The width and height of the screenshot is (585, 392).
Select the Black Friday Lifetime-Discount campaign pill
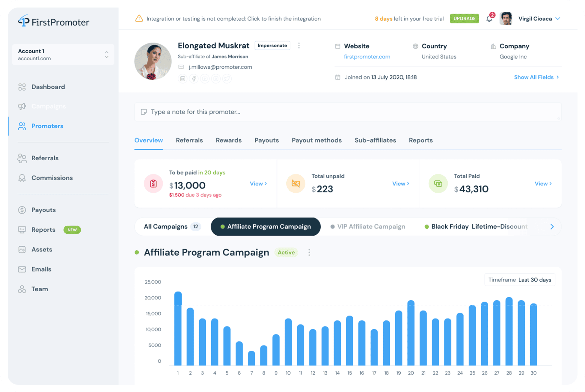tap(476, 227)
